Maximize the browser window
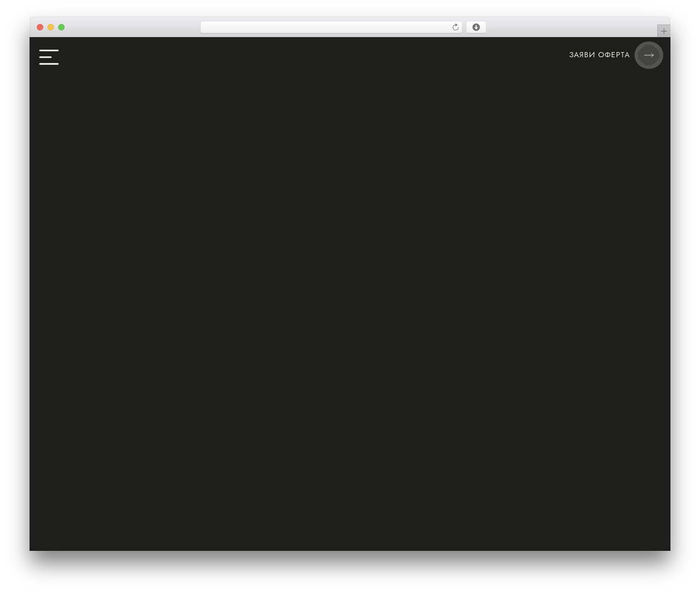This screenshot has width=700, height=593. coord(61,27)
